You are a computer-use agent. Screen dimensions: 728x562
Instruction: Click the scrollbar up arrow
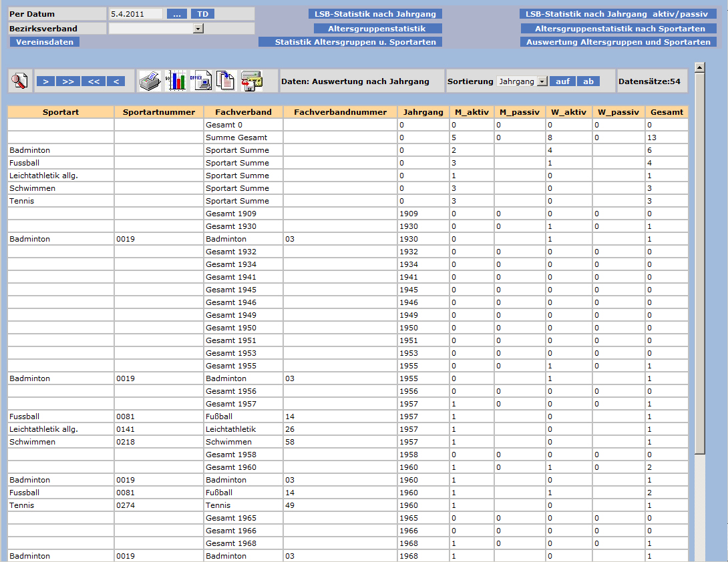pyautogui.click(x=700, y=67)
